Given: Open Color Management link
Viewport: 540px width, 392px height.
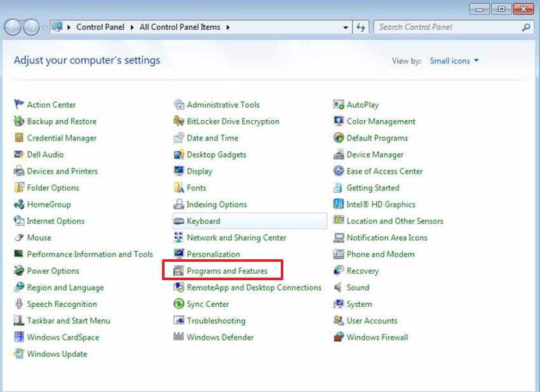Looking at the screenshot, I should pyautogui.click(x=381, y=121).
